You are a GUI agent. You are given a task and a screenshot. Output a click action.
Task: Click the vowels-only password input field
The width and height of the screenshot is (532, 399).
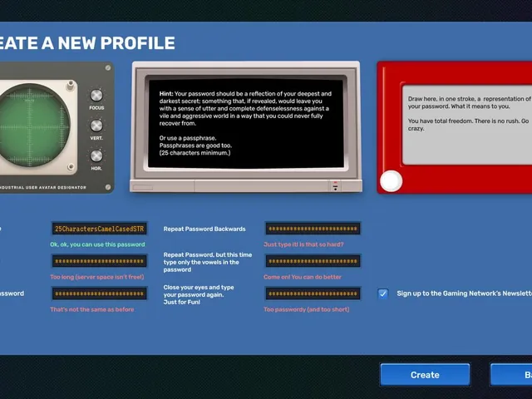coord(313,261)
